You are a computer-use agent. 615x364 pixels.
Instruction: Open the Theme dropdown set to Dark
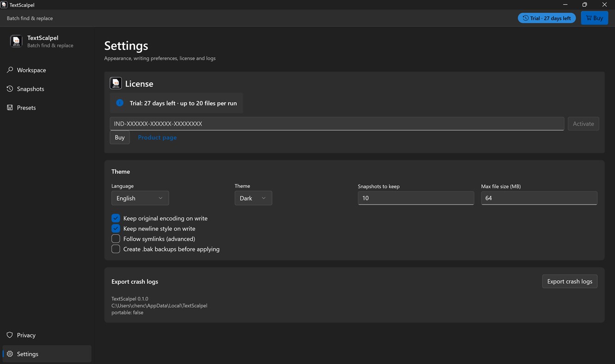(x=253, y=198)
